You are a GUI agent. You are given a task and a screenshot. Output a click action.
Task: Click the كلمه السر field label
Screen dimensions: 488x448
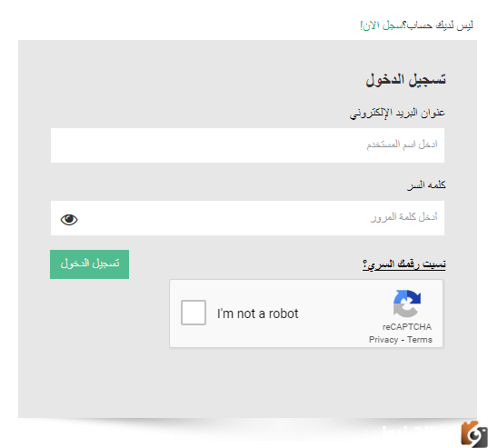[426, 185]
